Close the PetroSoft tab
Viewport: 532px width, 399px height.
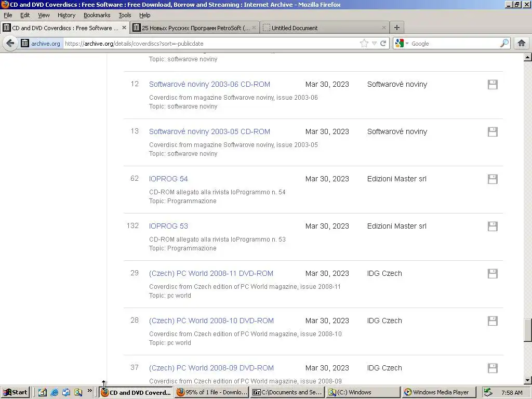254,28
